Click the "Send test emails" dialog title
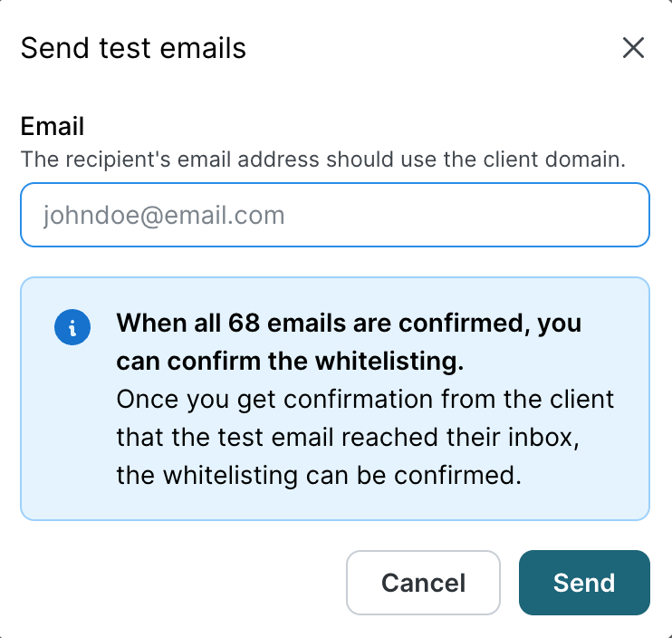The image size is (672, 638). point(133,48)
